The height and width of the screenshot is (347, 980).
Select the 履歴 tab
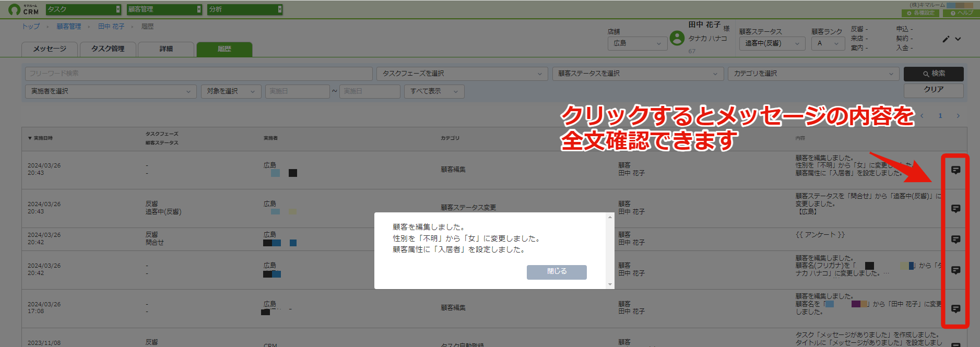point(225,49)
